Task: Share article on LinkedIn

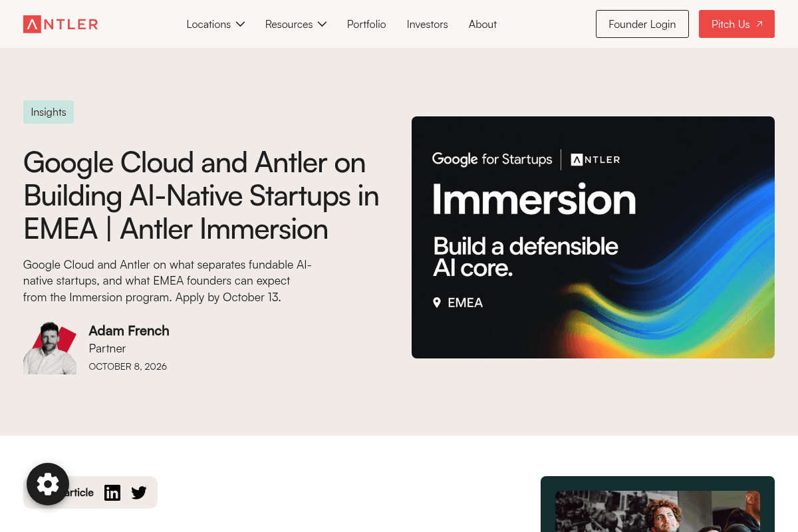Action: (112, 493)
